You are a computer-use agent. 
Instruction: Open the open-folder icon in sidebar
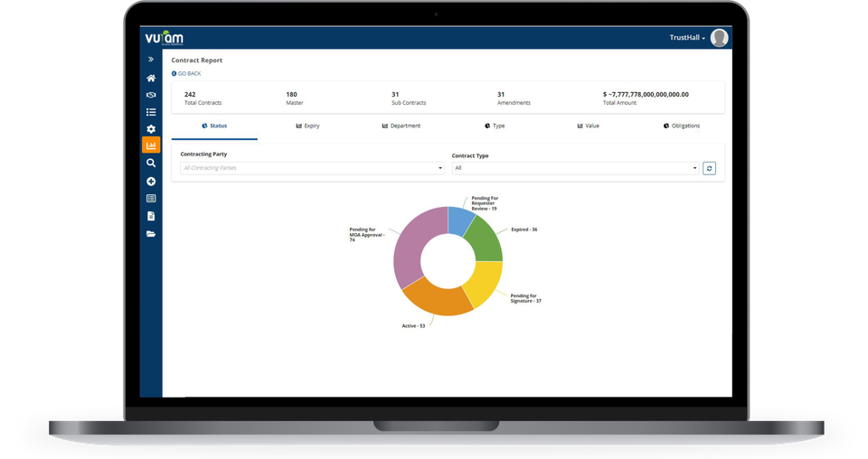pos(151,234)
